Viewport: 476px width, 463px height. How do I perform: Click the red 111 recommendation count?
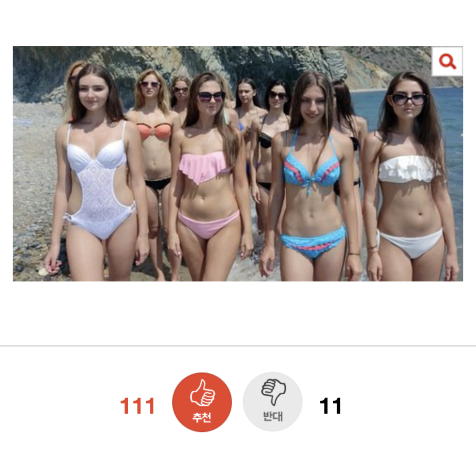pos(138,406)
